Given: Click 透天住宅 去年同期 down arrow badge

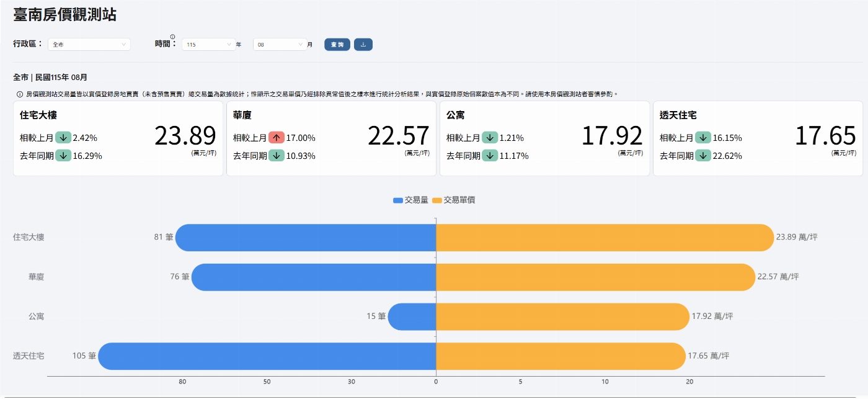Looking at the screenshot, I should coord(703,156).
